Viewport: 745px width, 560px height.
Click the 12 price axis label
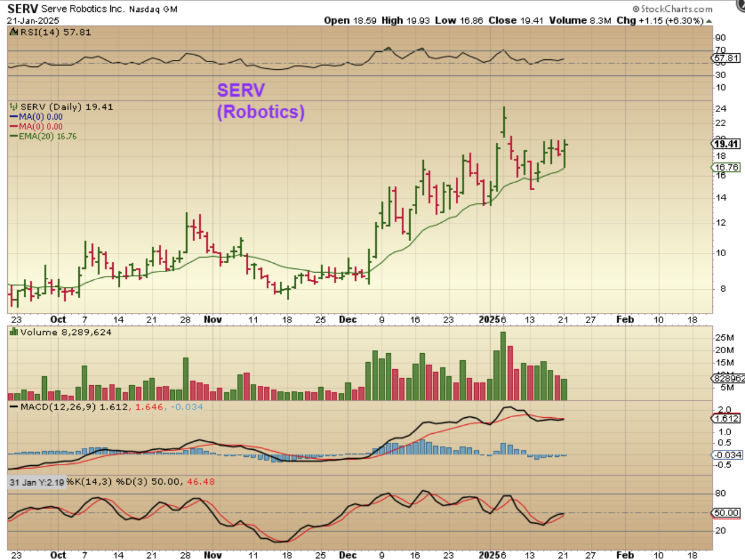tap(721, 223)
